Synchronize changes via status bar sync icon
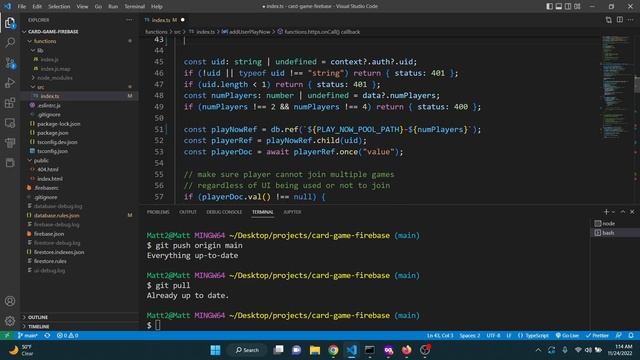The image size is (640, 360). click(x=47, y=336)
